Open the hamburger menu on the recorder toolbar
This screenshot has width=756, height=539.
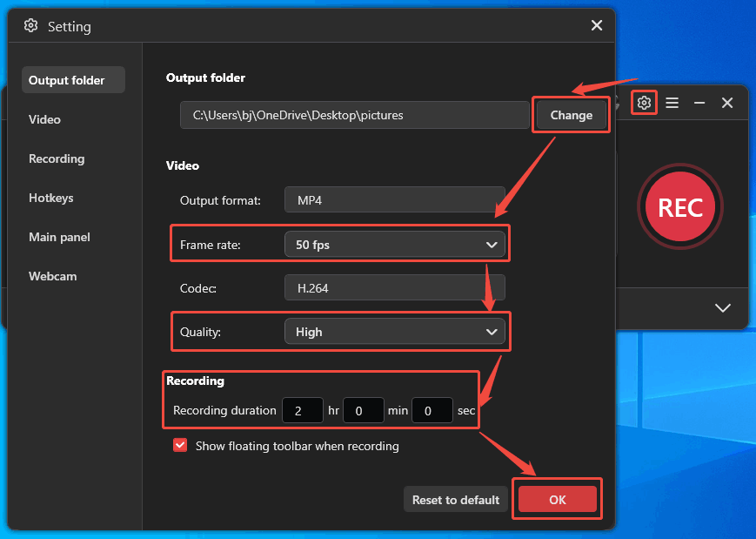coord(672,103)
